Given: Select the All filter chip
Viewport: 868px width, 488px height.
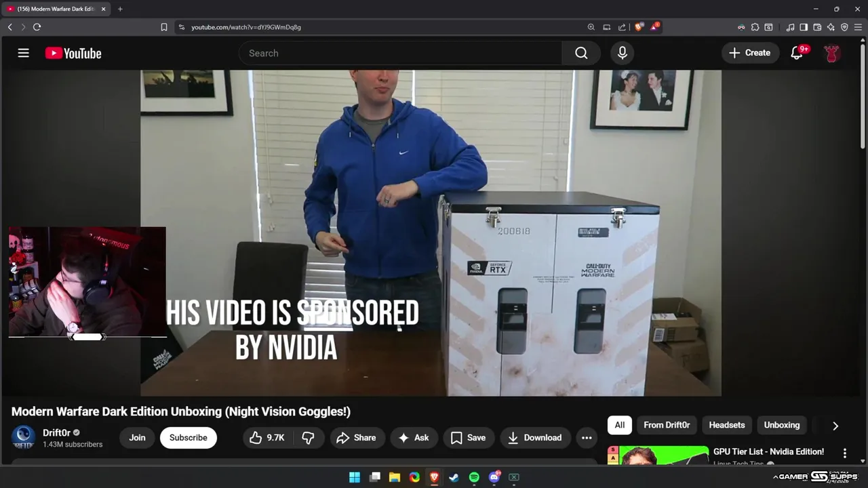Looking at the screenshot, I should [620, 425].
